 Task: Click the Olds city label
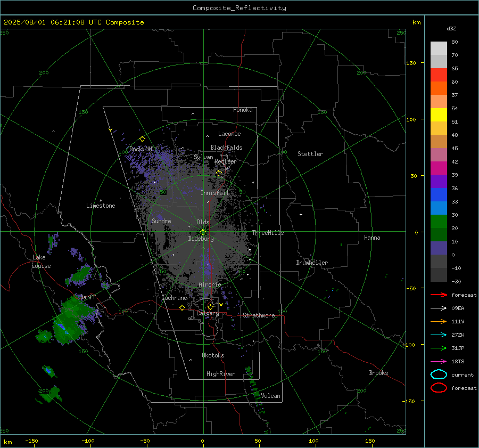(x=203, y=222)
